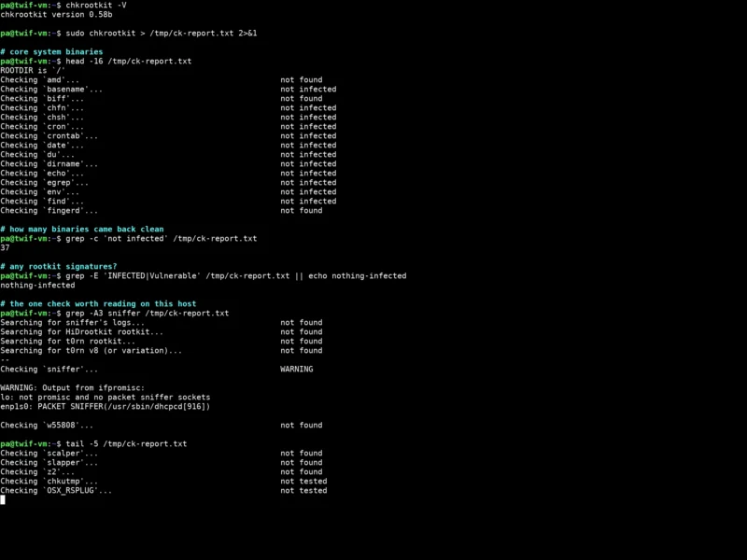Click the "Checking `crontab'..." line

point(49,136)
